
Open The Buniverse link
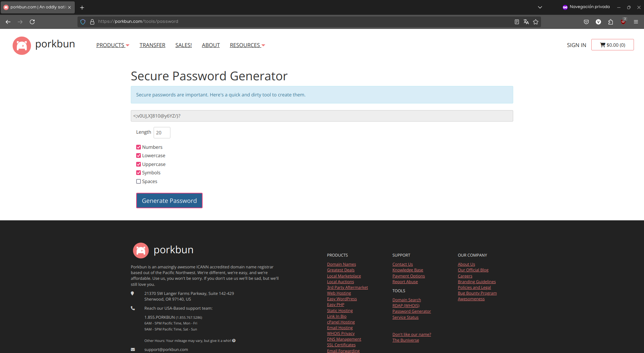(406, 340)
